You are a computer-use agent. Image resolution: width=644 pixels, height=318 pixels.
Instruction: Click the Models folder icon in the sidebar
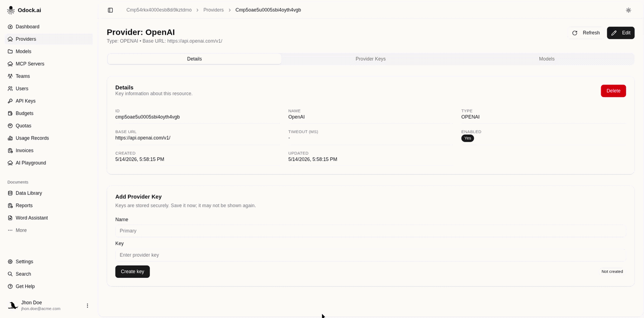tap(11, 51)
